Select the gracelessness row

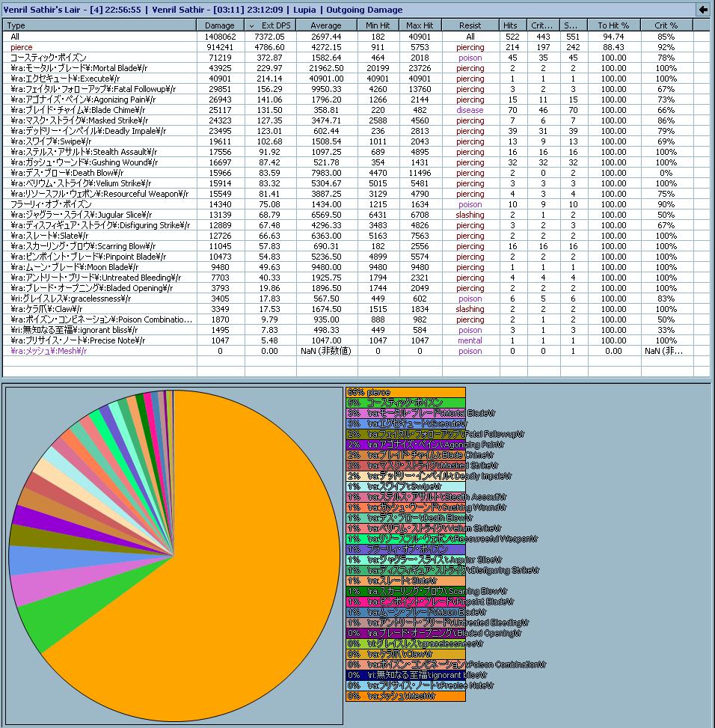pyautogui.click(x=356, y=299)
